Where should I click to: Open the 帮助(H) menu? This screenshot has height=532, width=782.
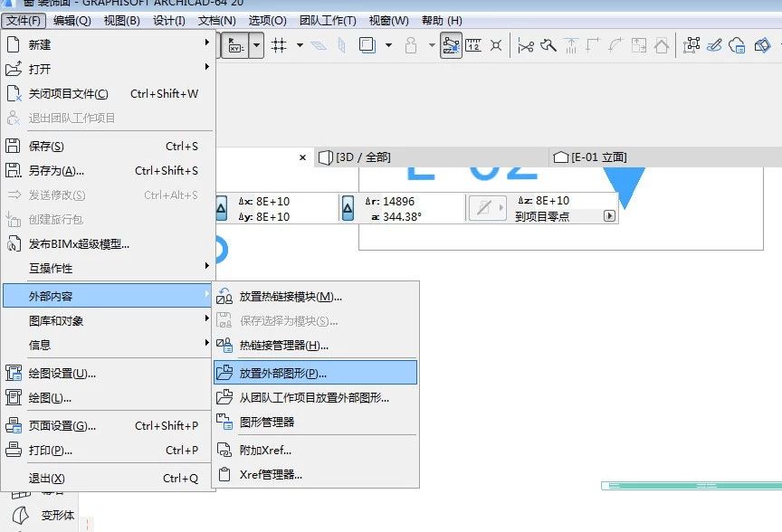[x=442, y=21]
